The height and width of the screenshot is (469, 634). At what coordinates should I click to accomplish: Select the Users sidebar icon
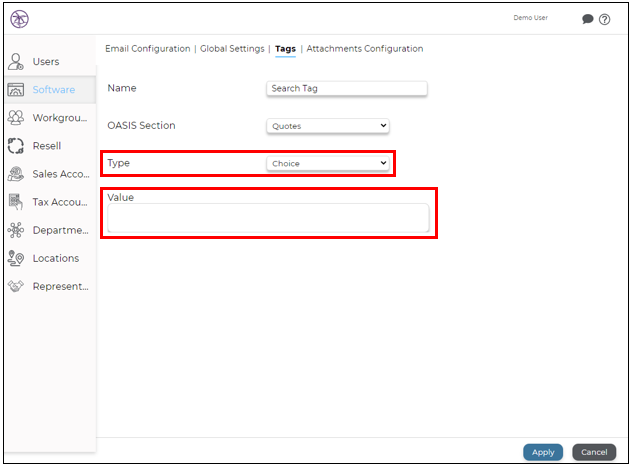point(16,62)
